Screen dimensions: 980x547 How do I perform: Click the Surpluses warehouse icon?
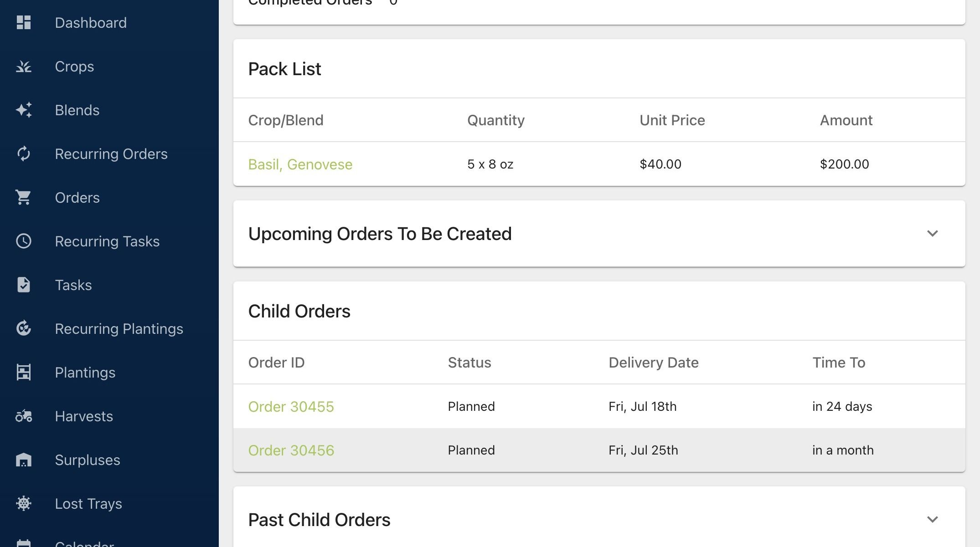coord(24,460)
